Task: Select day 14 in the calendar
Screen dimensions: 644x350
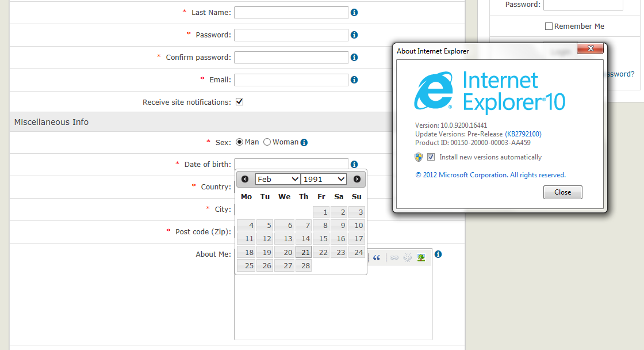Action: 304,239
